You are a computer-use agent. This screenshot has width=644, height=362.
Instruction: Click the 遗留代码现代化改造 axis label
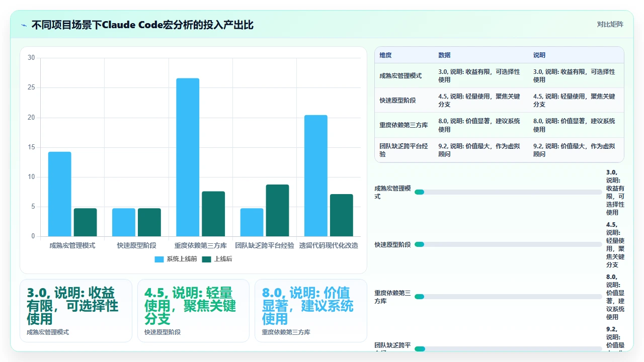[x=329, y=245]
